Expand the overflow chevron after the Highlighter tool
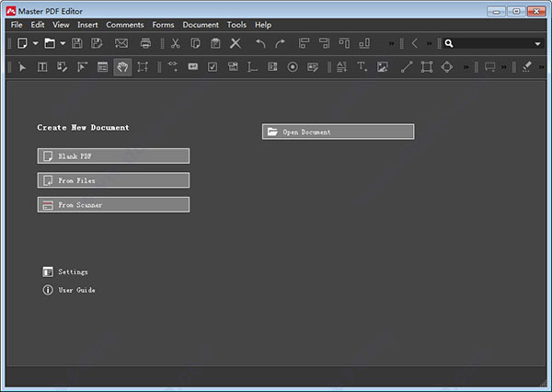The image size is (552, 392). 542,67
